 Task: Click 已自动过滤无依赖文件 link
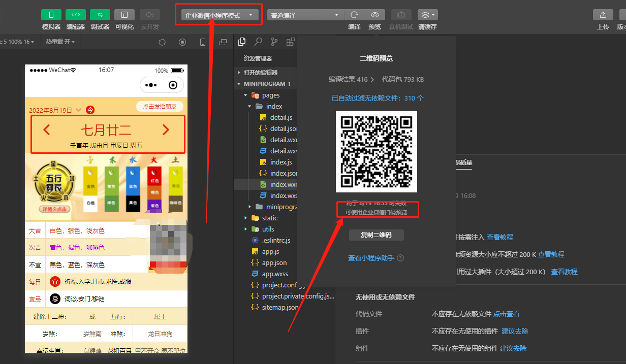pos(378,98)
